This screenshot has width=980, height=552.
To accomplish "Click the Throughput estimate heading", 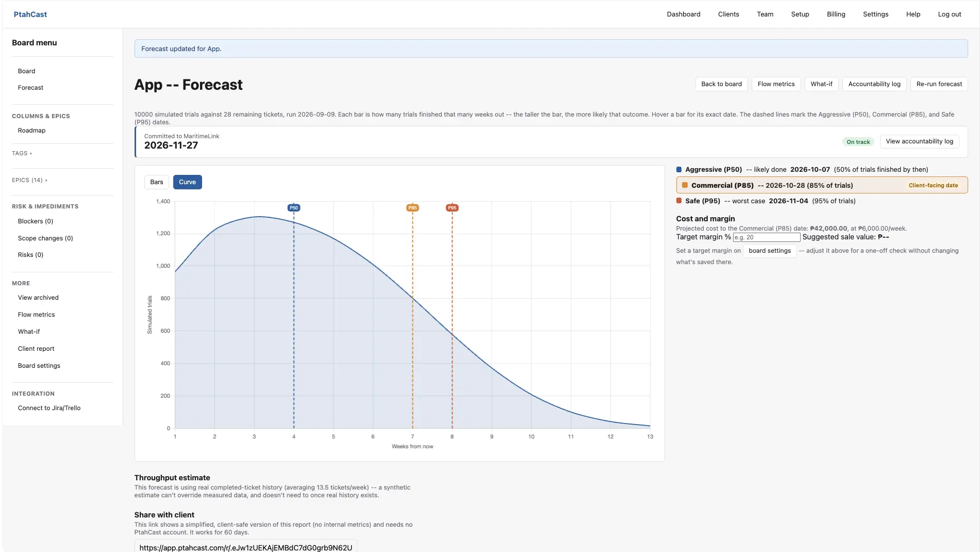I will pyautogui.click(x=172, y=478).
